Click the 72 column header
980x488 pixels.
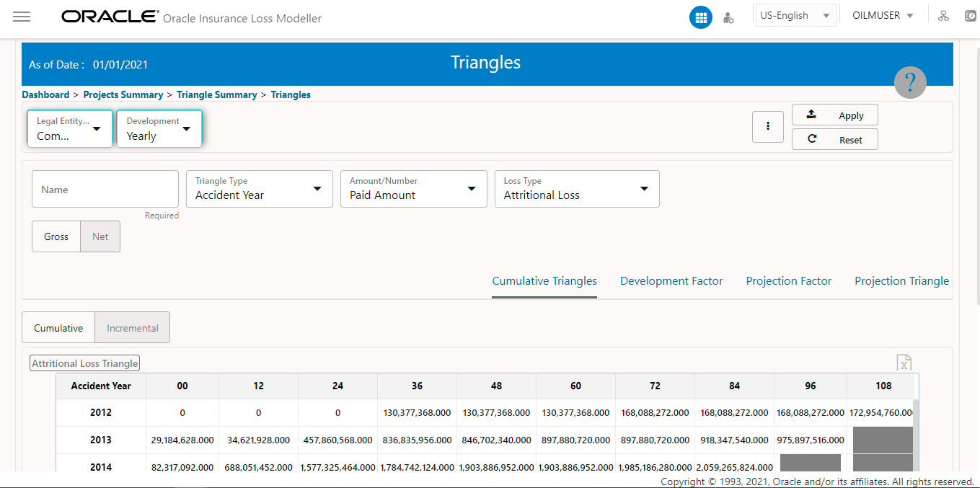pyautogui.click(x=655, y=386)
